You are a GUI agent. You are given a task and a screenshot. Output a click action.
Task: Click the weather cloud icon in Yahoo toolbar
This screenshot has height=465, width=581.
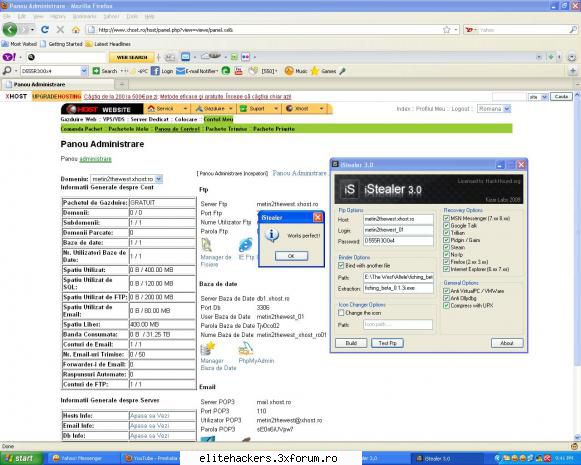[210, 56]
